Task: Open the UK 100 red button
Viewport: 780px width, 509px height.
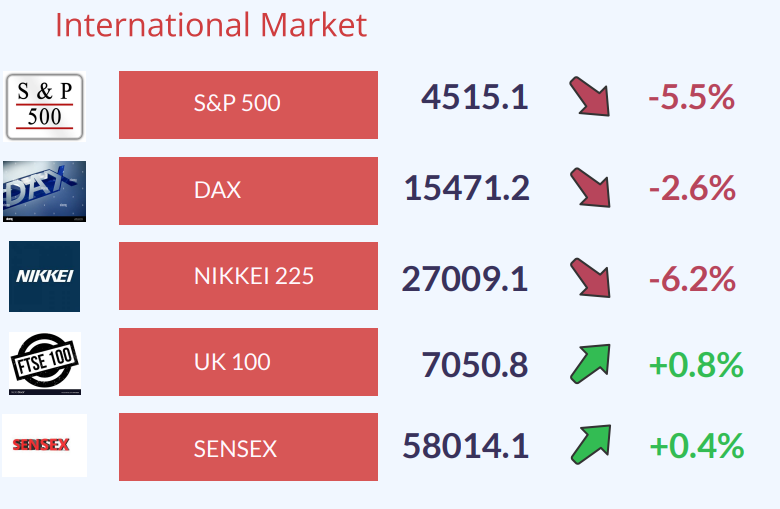Action: [x=248, y=361]
